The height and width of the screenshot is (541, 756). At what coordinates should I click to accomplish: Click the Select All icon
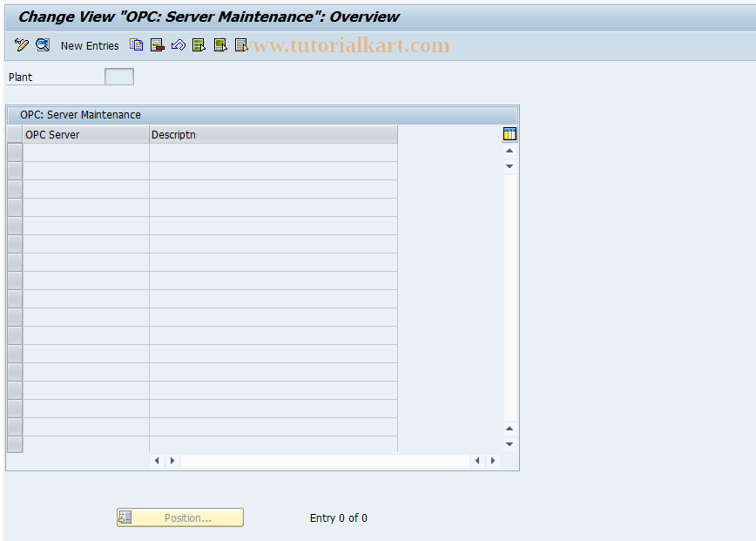click(x=199, y=45)
